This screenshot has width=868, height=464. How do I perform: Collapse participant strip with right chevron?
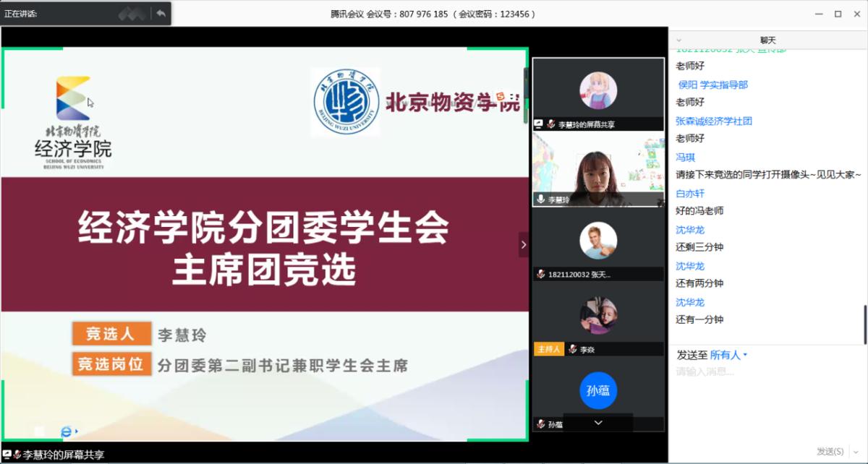(523, 245)
